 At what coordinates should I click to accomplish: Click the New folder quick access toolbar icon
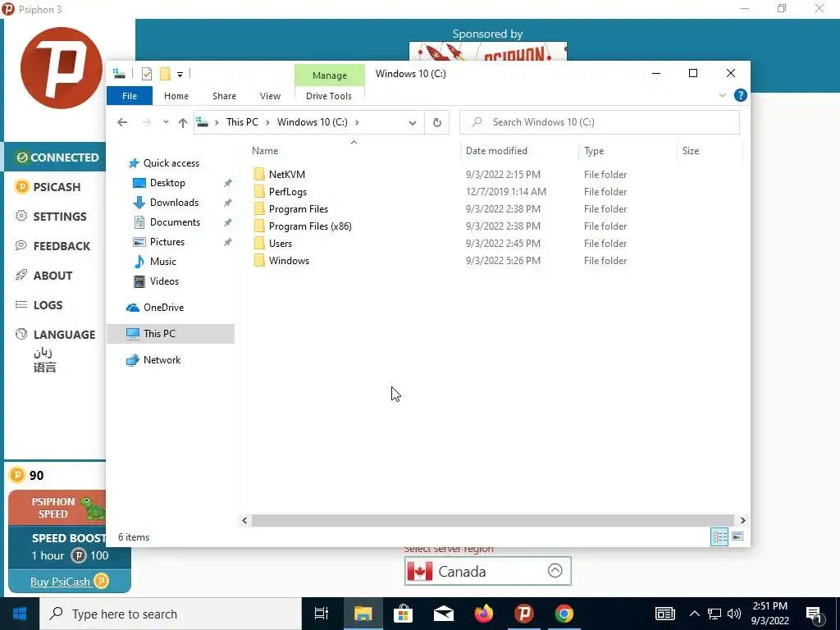(x=165, y=74)
